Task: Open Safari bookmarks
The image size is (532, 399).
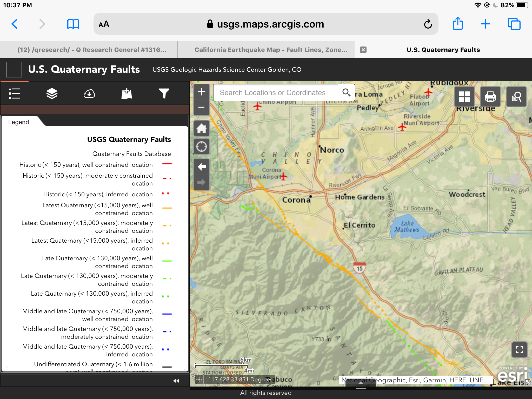Action: 73,24
